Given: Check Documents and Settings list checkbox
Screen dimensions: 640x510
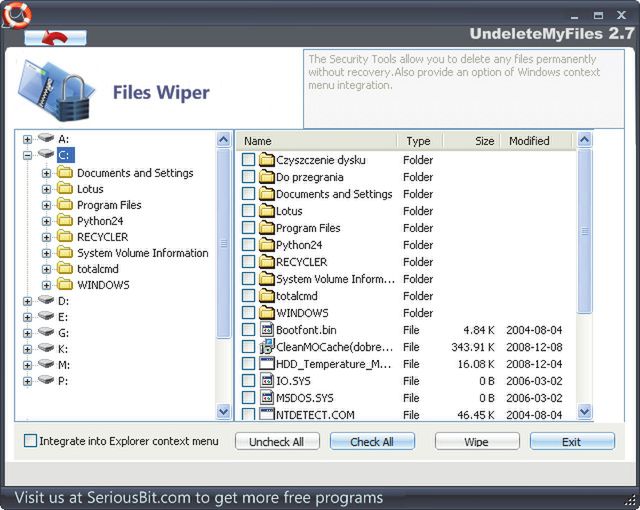Looking at the screenshot, I should coord(248,194).
